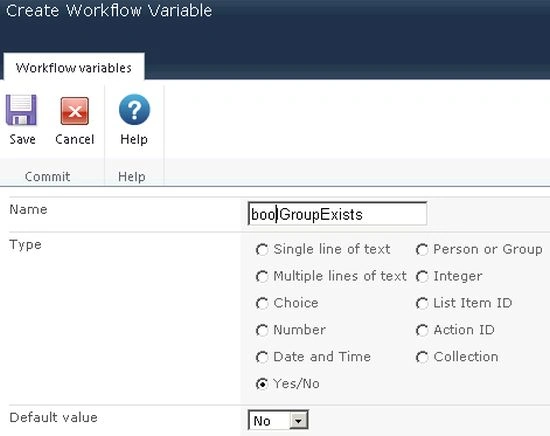Select the Choice variable type
This screenshot has width=550, height=436.
(x=262, y=303)
